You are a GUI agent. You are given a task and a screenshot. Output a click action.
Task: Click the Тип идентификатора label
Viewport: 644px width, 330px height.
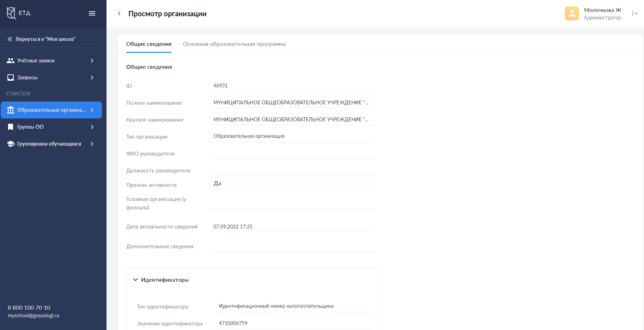point(163,307)
